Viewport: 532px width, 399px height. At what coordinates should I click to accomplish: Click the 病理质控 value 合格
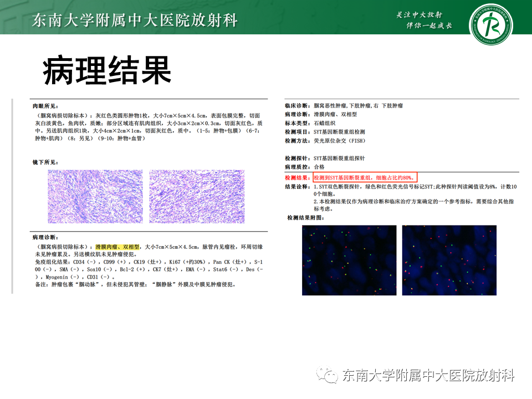(319, 167)
